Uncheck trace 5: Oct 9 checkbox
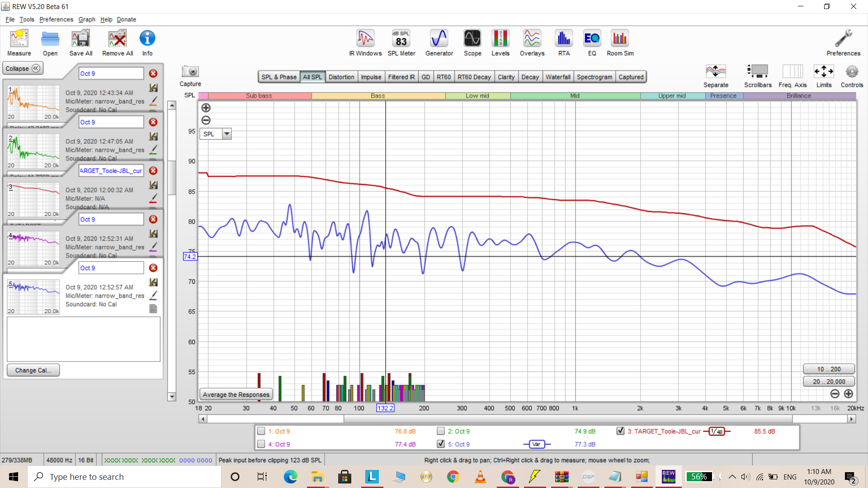Viewport: 868px width, 488px height. (x=441, y=444)
